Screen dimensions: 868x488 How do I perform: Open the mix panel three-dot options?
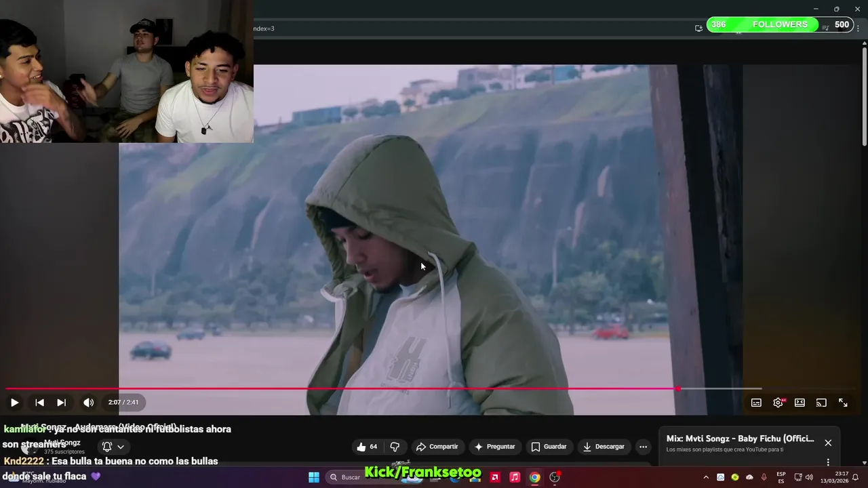tap(828, 462)
